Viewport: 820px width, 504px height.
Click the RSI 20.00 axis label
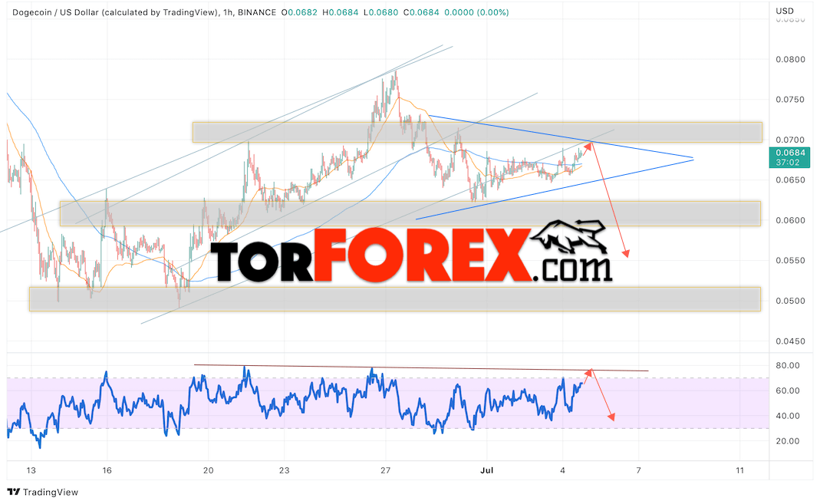pyautogui.click(x=788, y=441)
